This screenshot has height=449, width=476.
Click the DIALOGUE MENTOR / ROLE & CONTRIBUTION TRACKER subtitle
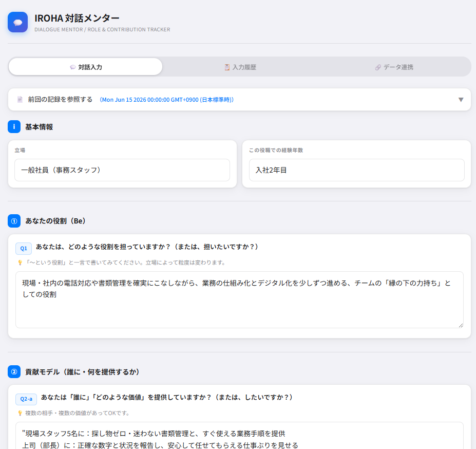point(102,29)
